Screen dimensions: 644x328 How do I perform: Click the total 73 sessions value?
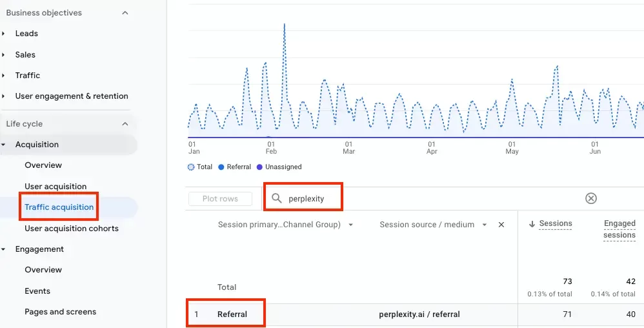click(567, 282)
